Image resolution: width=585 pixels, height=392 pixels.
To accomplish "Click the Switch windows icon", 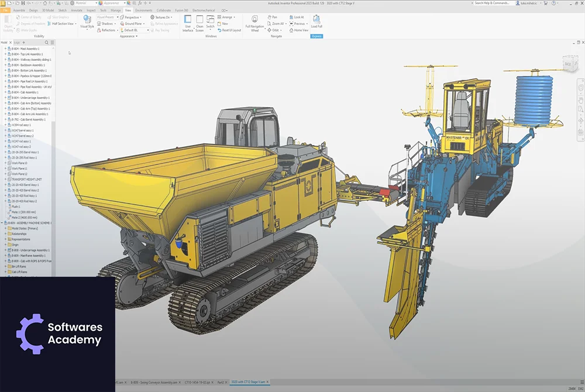I will [x=211, y=19].
